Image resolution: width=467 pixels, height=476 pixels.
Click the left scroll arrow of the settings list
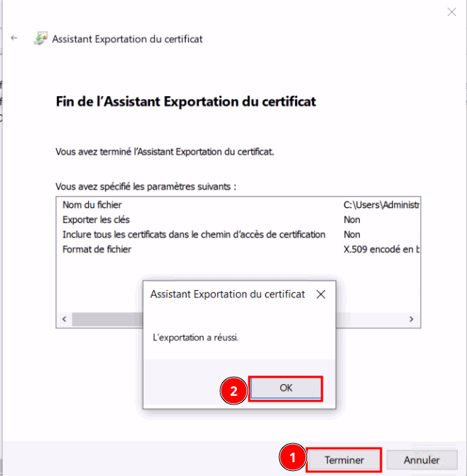[x=63, y=319]
